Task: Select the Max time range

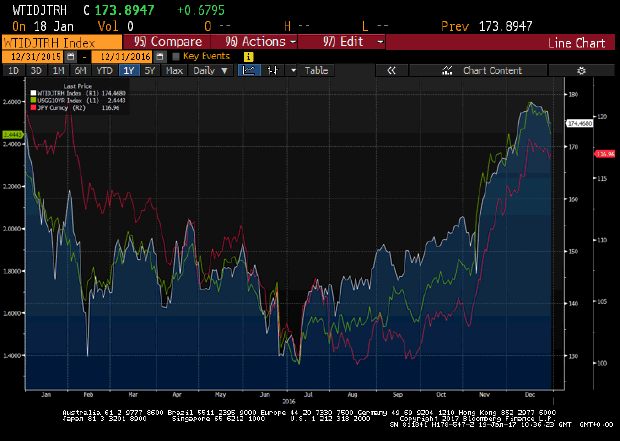Action: [x=174, y=70]
